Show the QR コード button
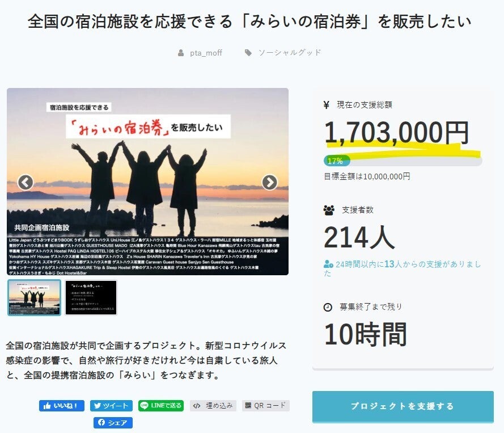The height and width of the screenshot is (433, 504). (266, 406)
